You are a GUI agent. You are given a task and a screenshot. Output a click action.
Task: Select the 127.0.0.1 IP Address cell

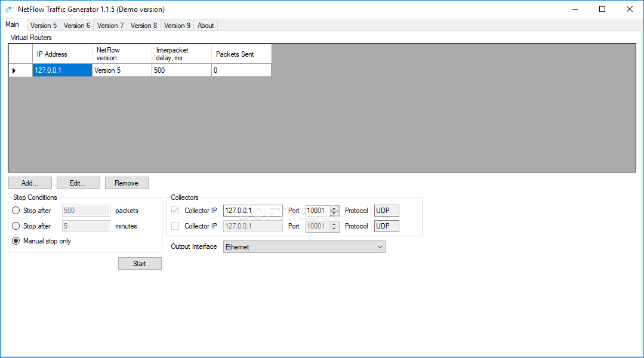(x=63, y=70)
